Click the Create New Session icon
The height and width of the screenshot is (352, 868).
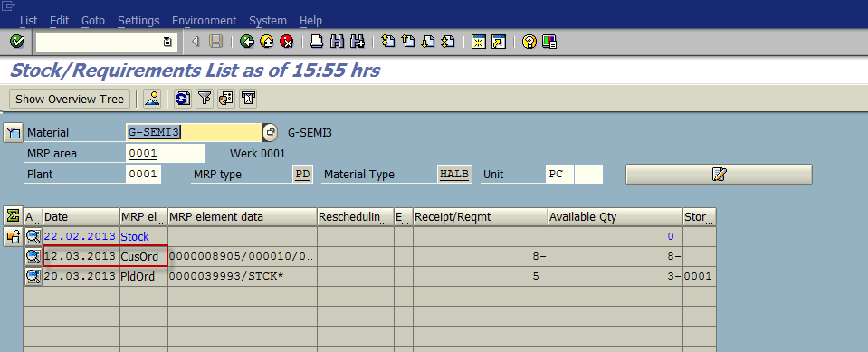click(x=479, y=42)
